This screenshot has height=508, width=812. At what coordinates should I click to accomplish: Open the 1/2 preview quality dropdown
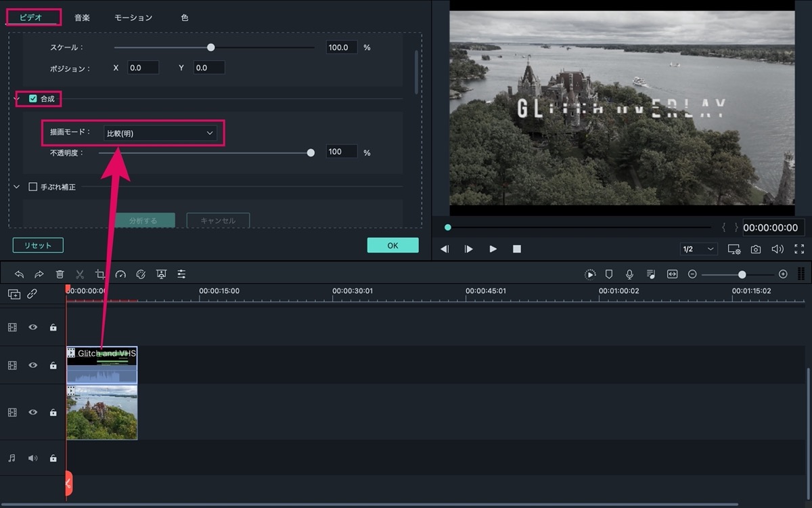[699, 249]
